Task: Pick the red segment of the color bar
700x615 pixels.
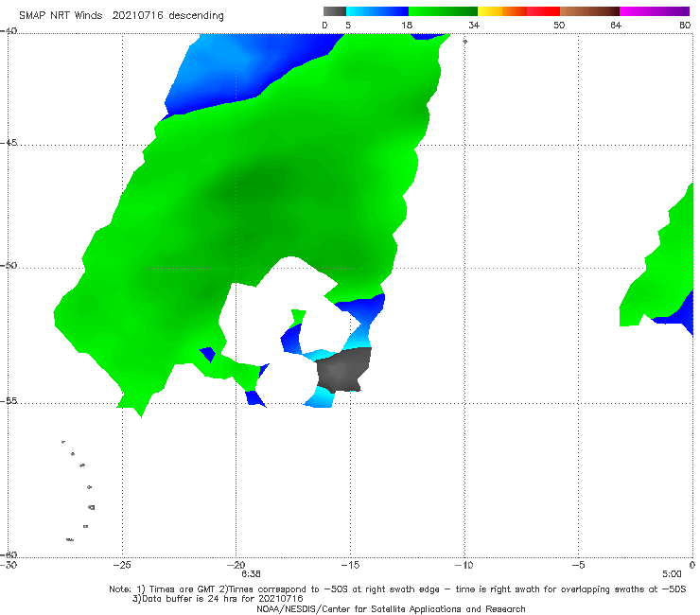Action: point(543,11)
